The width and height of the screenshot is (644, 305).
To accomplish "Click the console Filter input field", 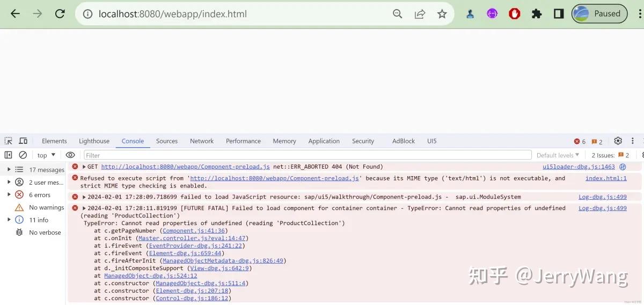I will (308, 155).
